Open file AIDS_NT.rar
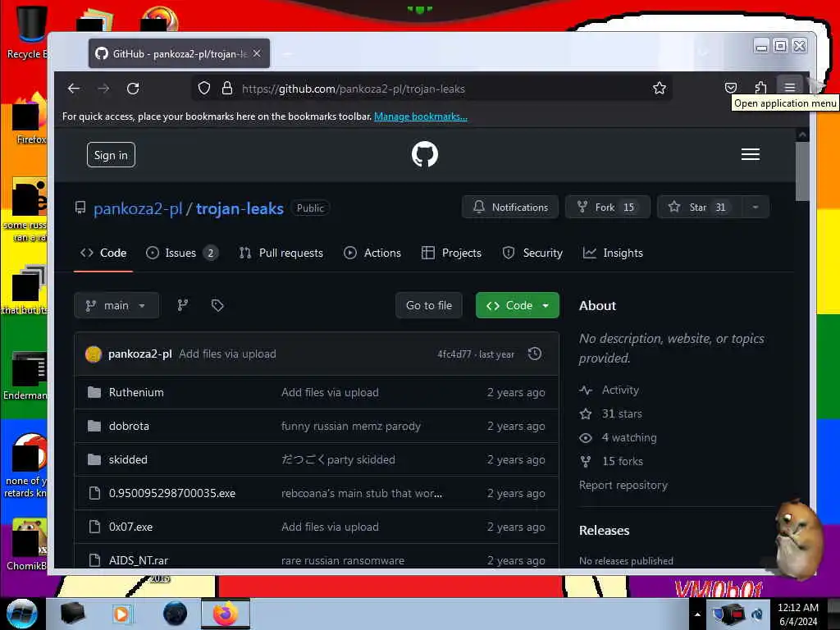This screenshot has height=630, width=840. click(138, 560)
